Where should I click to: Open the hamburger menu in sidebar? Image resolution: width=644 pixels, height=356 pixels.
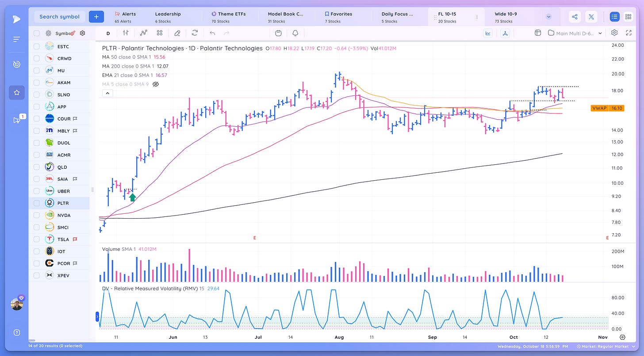click(x=16, y=40)
